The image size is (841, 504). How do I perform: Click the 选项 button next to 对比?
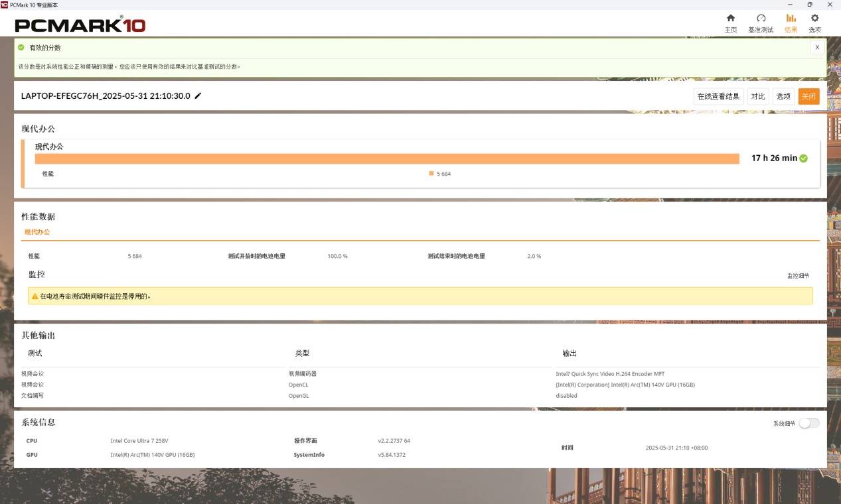tap(783, 96)
